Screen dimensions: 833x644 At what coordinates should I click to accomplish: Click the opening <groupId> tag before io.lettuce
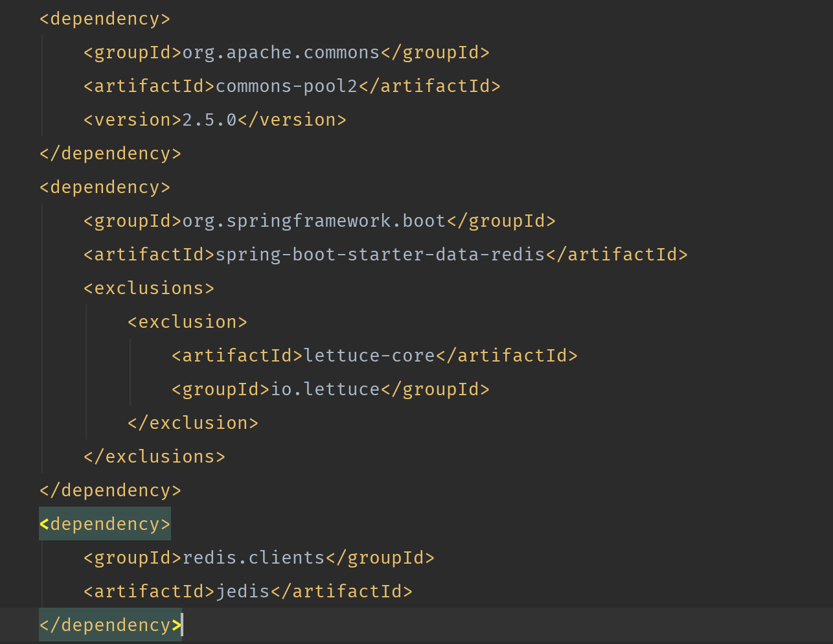221,389
